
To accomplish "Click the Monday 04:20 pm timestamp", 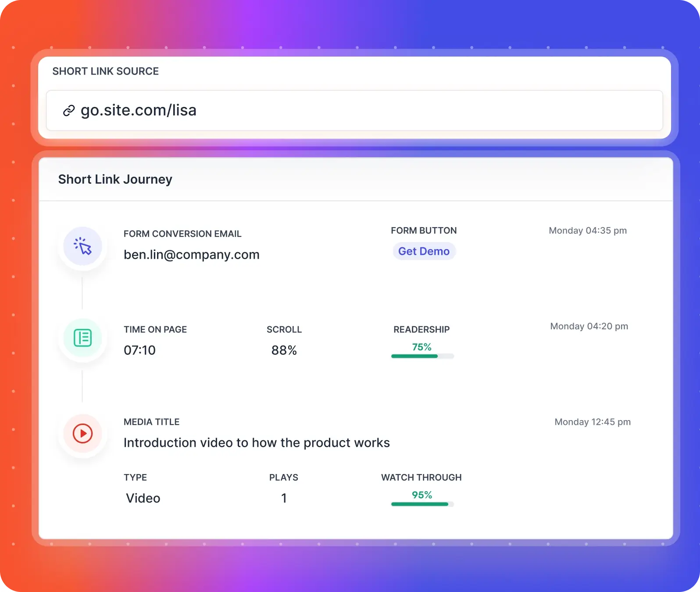I will 589,326.
